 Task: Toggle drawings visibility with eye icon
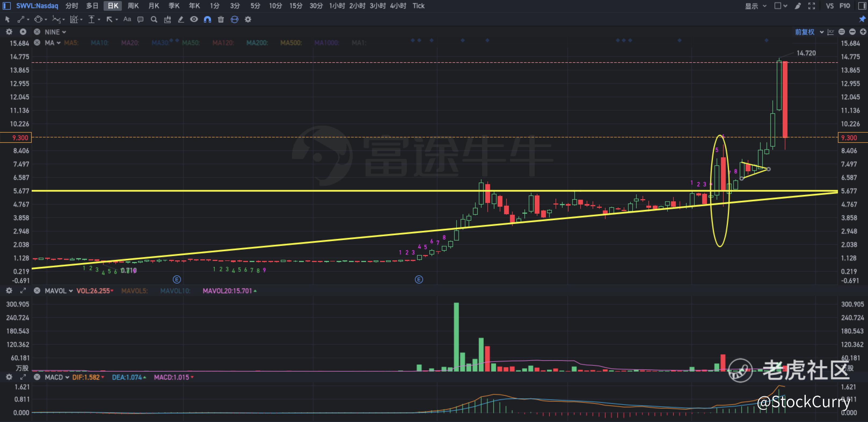[x=194, y=19]
